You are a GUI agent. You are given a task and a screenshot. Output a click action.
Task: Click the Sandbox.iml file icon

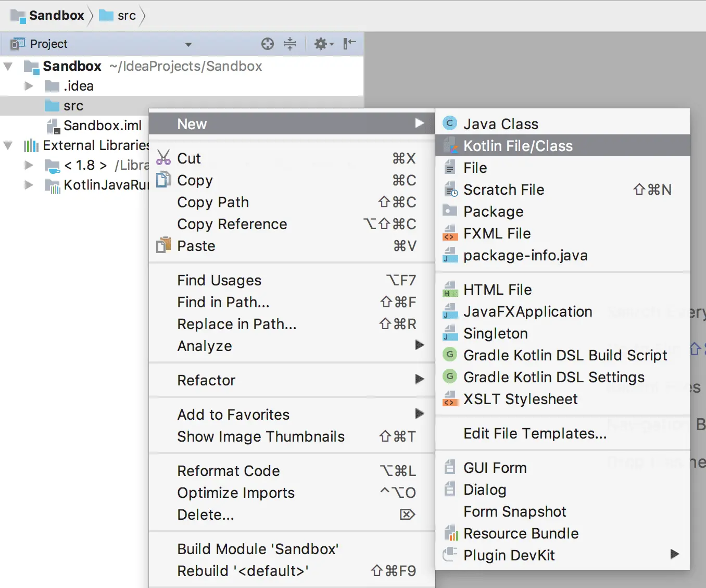coord(53,126)
